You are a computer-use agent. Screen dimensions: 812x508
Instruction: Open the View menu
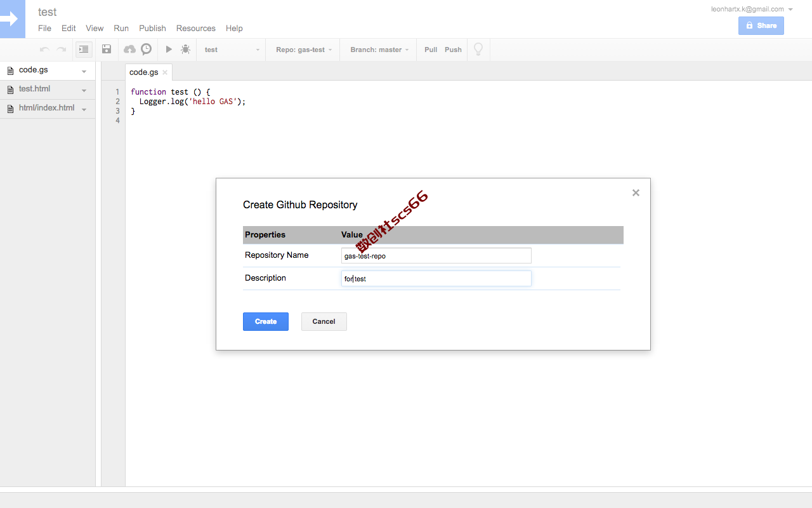click(95, 28)
